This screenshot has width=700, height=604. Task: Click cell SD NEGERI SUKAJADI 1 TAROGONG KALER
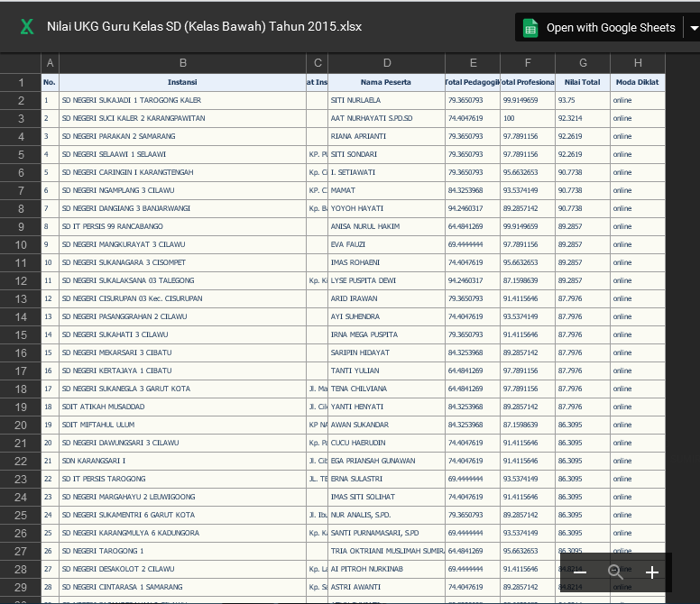coord(182,100)
